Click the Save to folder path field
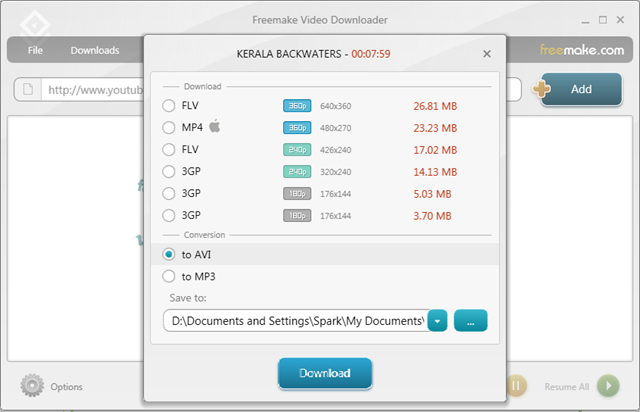The height and width of the screenshot is (412, 640). (296, 321)
